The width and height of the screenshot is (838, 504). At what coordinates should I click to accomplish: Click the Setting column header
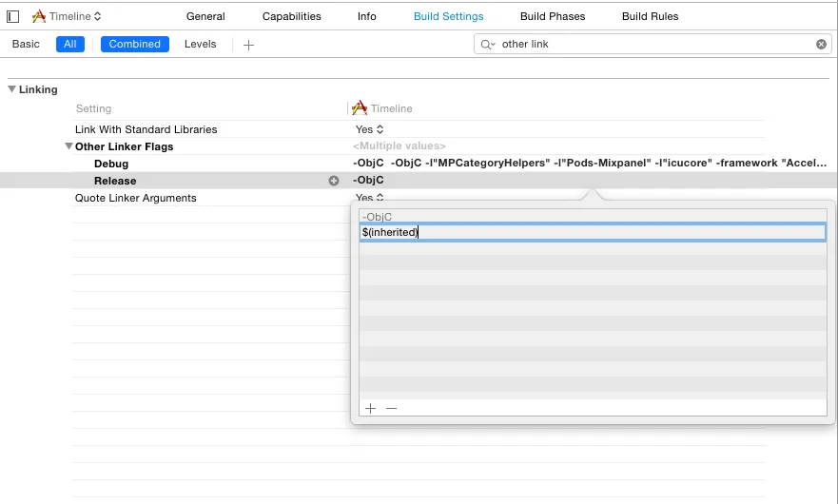coord(93,108)
